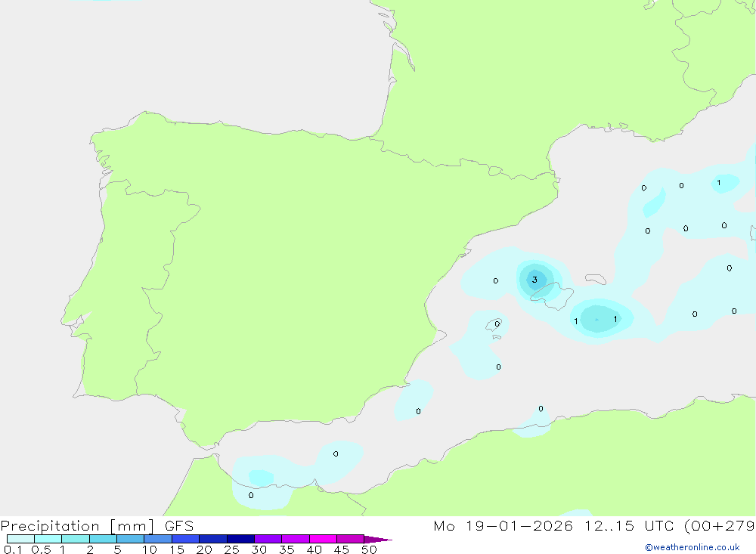The height and width of the screenshot is (554, 756).
Task: Click the '12..15 UTC' time text
Action: point(629,526)
